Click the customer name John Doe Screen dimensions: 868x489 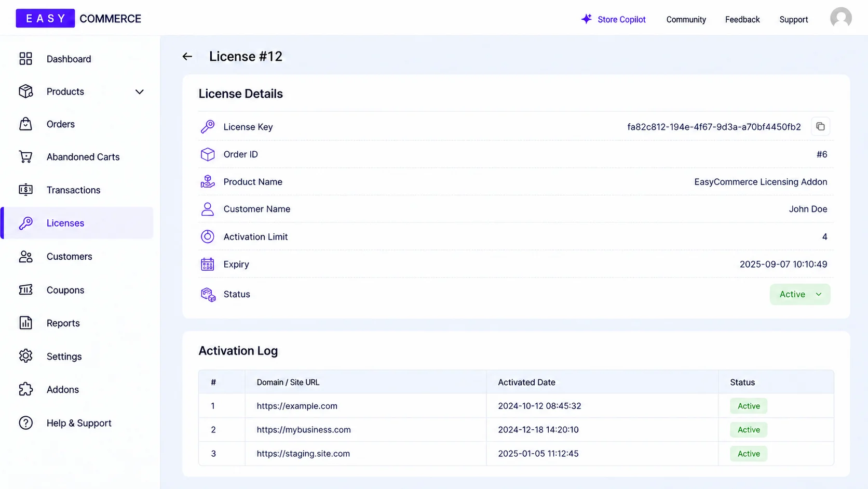[x=808, y=209]
